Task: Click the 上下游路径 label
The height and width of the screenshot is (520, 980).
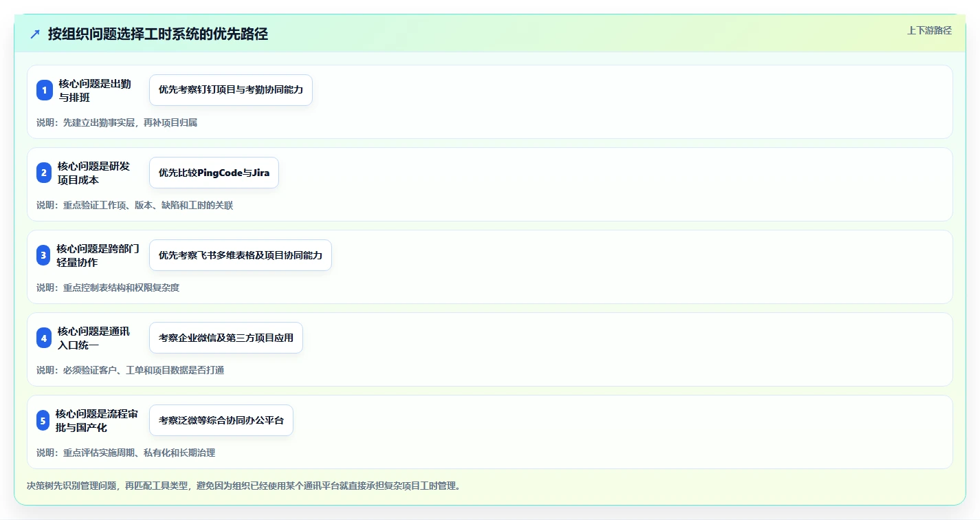Action: click(x=929, y=30)
